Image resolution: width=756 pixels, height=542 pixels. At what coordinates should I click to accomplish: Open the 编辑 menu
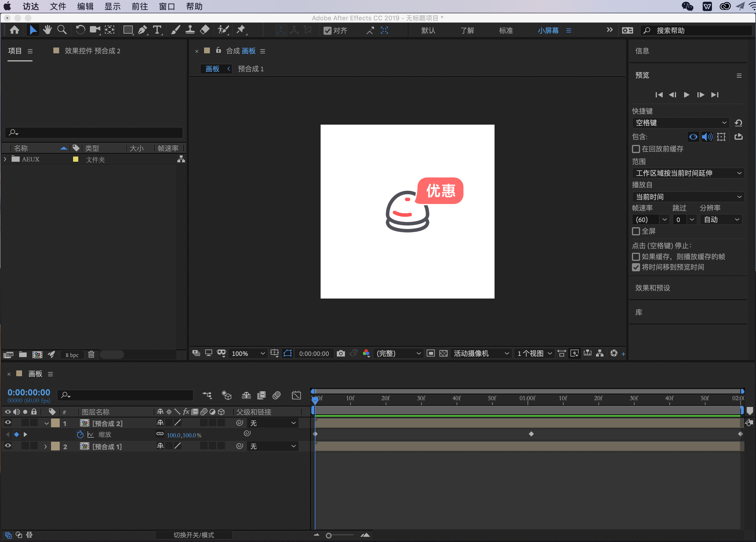pos(85,6)
